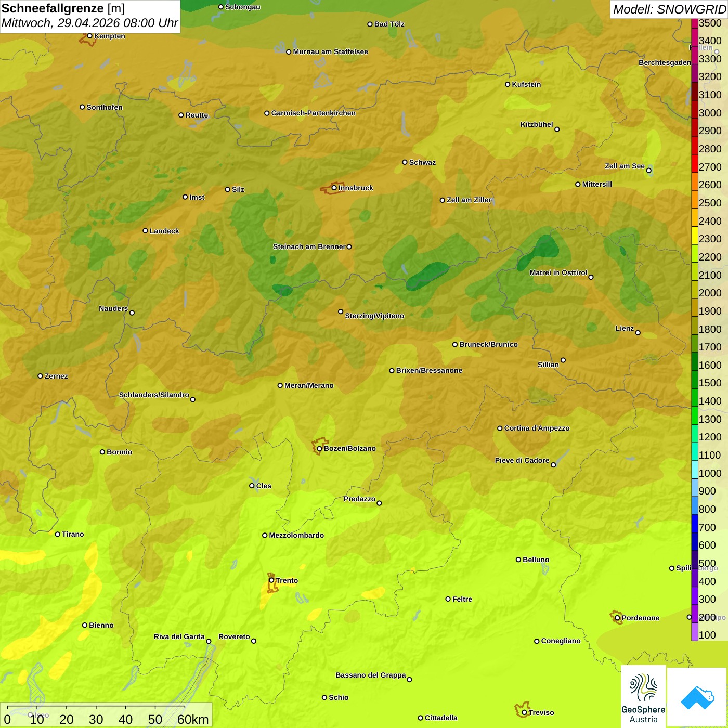
Task: Click the Bad Tölz location dot
Action: click(370, 24)
